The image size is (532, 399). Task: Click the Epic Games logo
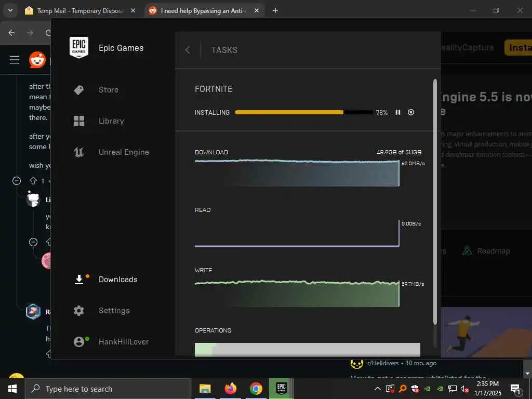79,47
